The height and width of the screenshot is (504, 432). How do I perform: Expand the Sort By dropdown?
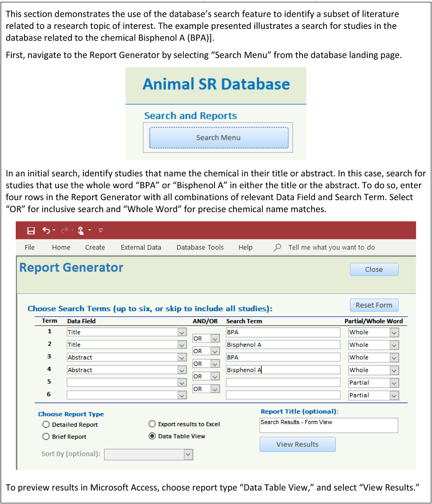pyautogui.click(x=188, y=455)
